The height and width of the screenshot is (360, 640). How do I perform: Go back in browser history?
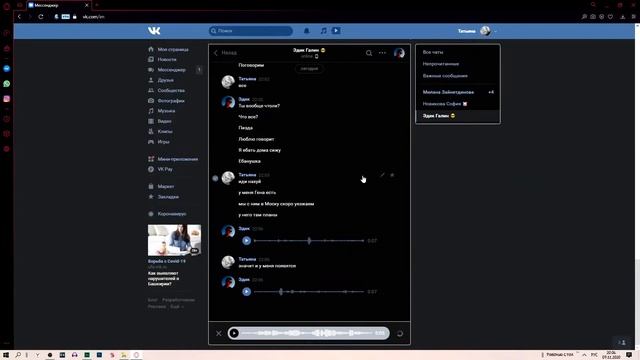tap(19, 17)
